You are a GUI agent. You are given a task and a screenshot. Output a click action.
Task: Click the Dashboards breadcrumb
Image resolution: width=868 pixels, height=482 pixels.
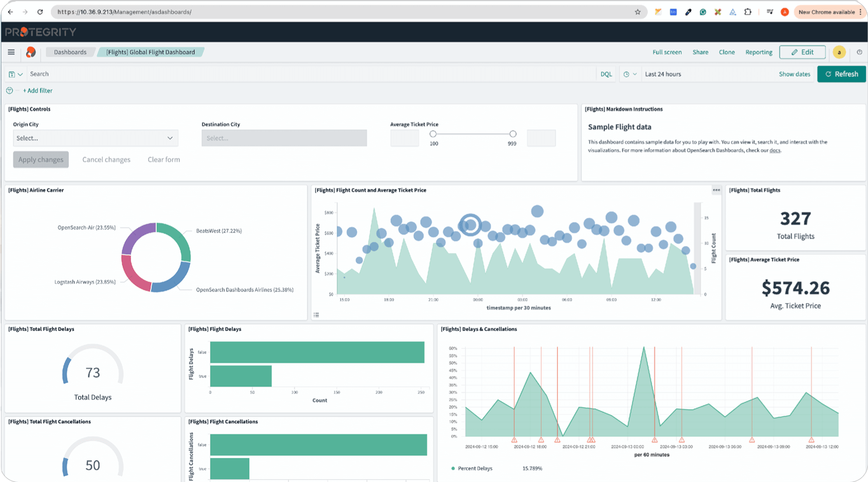tap(70, 52)
